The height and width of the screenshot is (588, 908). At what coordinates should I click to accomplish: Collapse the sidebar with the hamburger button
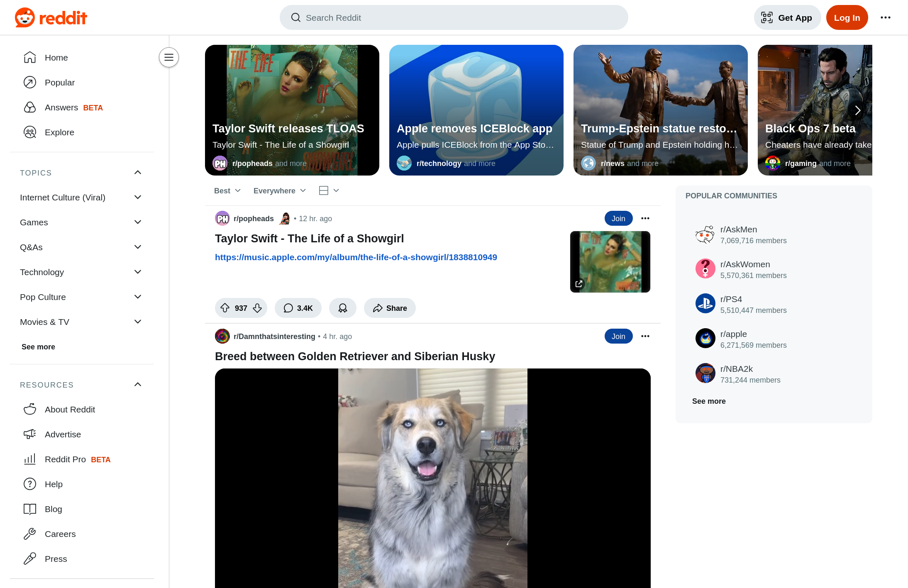click(x=169, y=57)
